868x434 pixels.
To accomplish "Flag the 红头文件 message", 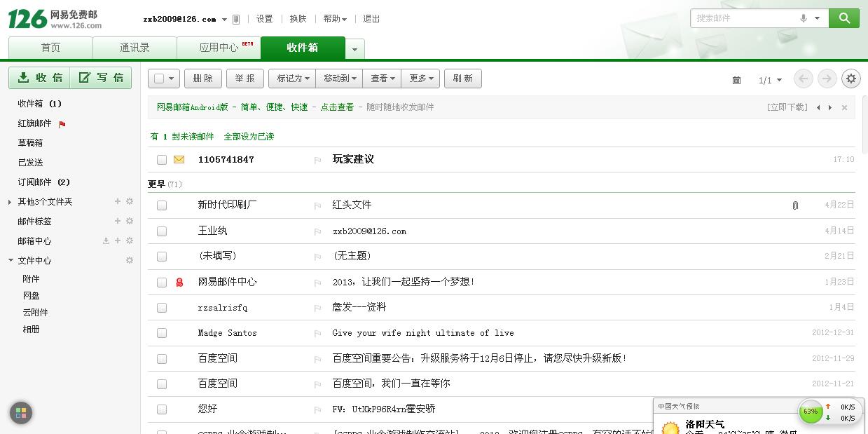I will tap(317, 205).
